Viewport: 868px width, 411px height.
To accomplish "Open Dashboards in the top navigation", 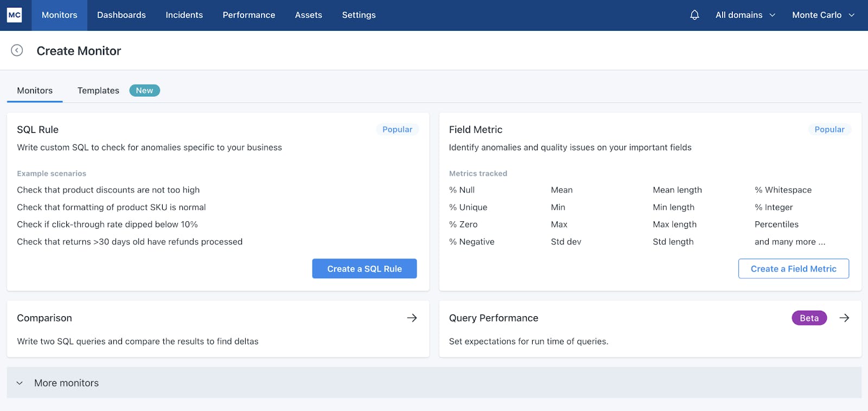I will pyautogui.click(x=122, y=15).
